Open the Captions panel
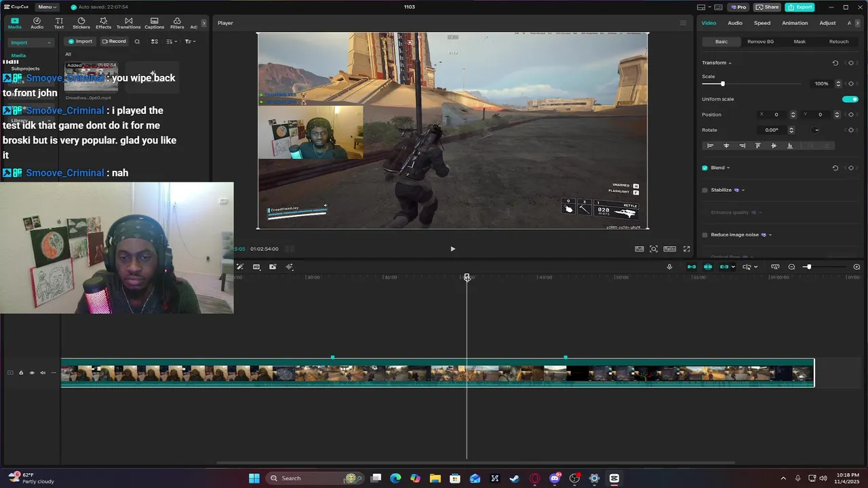Screen dimensions: 868x488 pyautogui.click(x=154, y=23)
